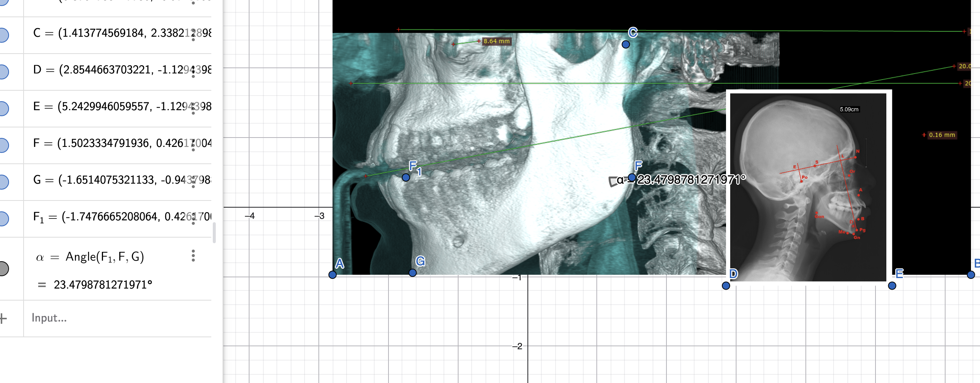980x383 pixels.
Task: Click the α angle label in graph
Action: (681, 179)
